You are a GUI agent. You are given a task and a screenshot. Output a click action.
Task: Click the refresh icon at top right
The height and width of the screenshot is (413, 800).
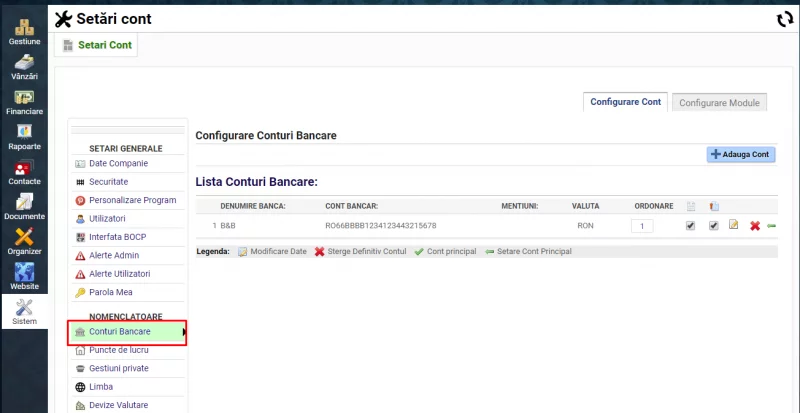click(x=784, y=19)
